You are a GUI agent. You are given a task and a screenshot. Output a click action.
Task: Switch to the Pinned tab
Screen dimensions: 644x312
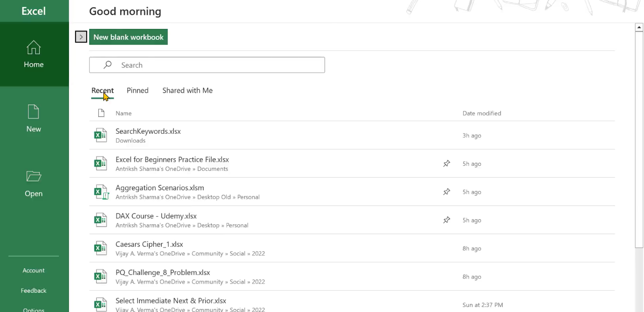pos(137,90)
